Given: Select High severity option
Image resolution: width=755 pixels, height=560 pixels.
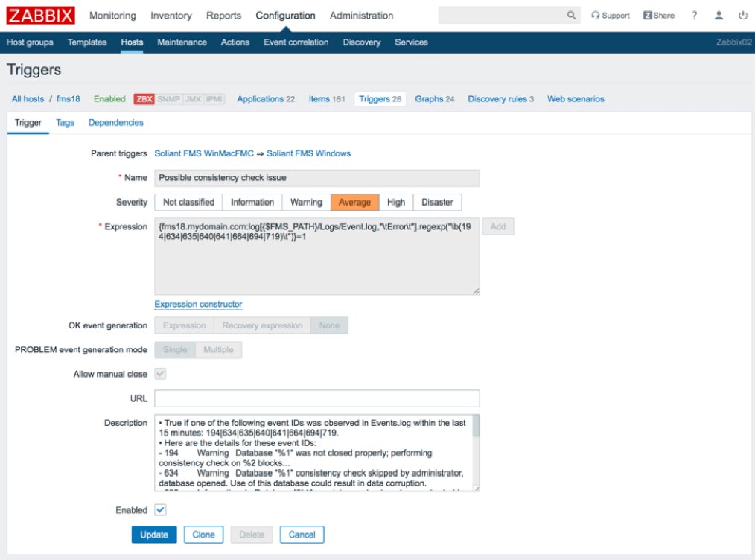Looking at the screenshot, I should tap(396, 203).
